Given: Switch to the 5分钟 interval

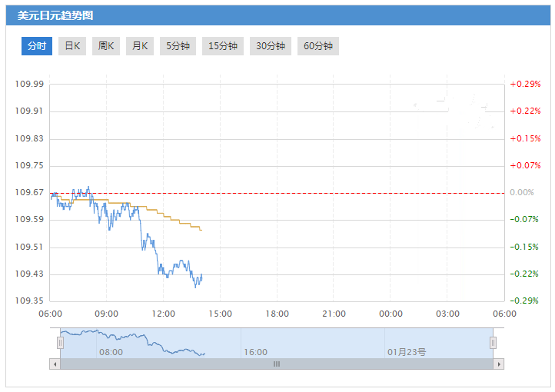Looking at the screenshot, I should (x=178, y=46).
